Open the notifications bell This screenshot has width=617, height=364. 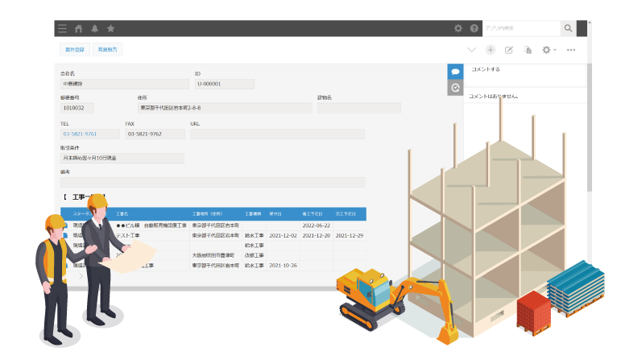(94, 28)
